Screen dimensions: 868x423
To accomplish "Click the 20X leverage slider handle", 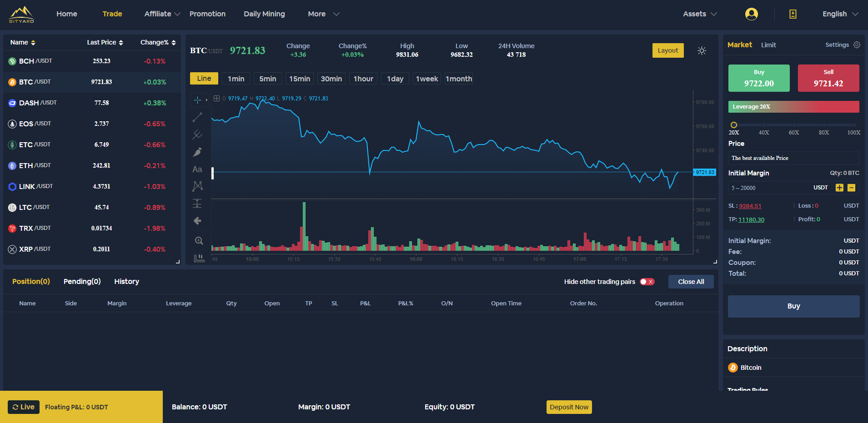I will coord(734,125).
